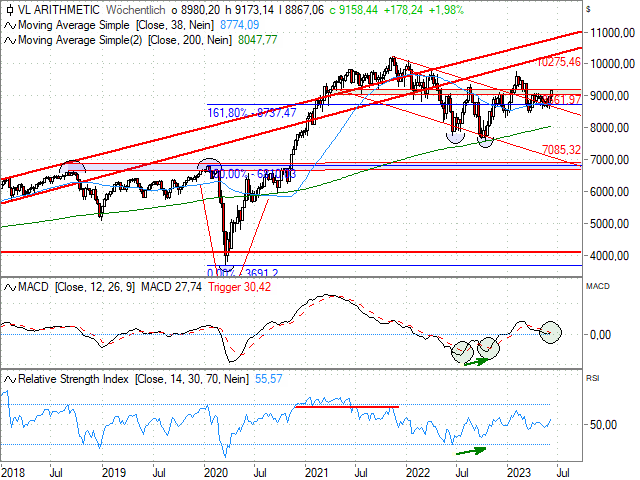Click the MACD panel label on right axis
This screenshot has height=480, width=640.
[x=598, y=287]
